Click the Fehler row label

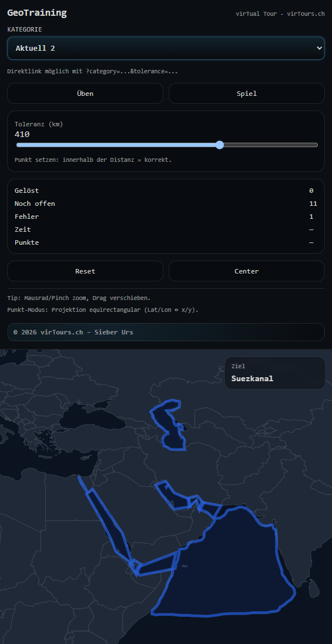pos(27,217)
